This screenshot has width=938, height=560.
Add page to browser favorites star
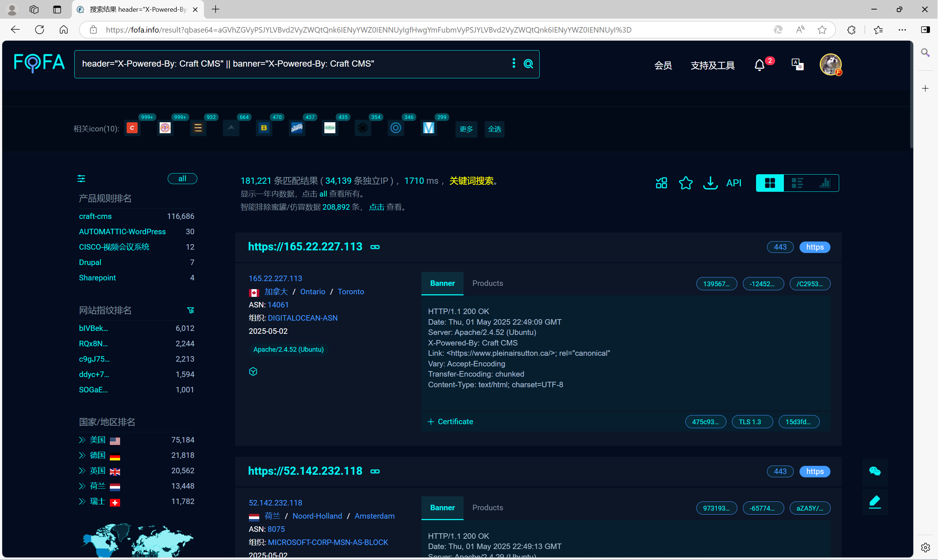tap(822, 29)
